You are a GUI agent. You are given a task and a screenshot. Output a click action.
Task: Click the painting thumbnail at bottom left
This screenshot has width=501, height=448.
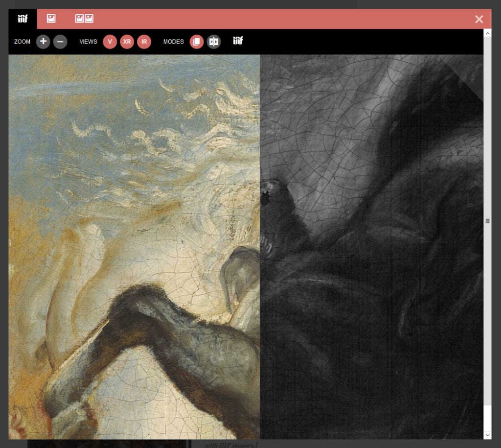tap(108, 444)
